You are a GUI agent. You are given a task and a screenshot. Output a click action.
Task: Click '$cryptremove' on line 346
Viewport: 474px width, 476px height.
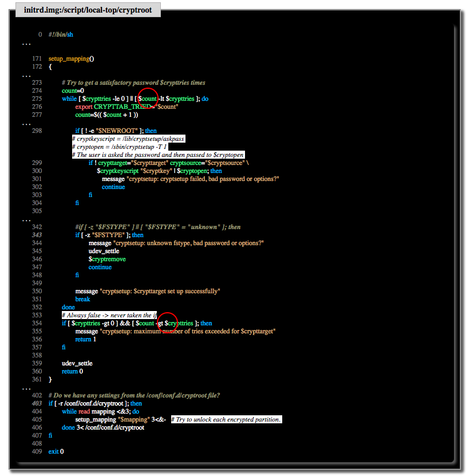tap(107, 259)
